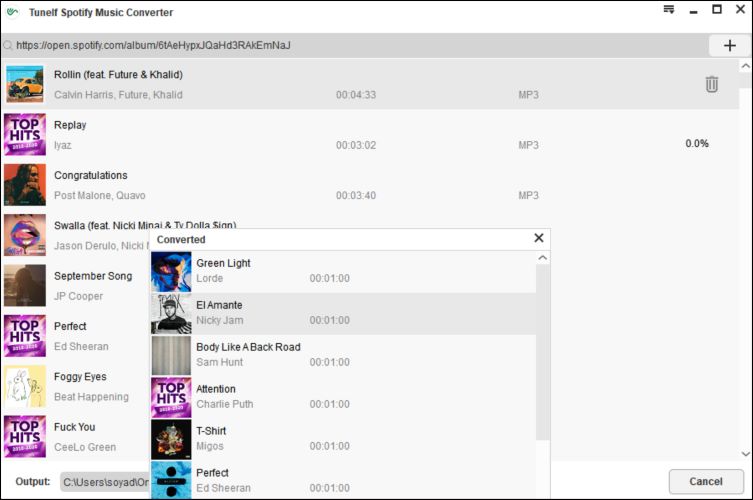The image size is (753, 500).
Task: Select Green Light in Converted list
Action: [x=223, y=263]
